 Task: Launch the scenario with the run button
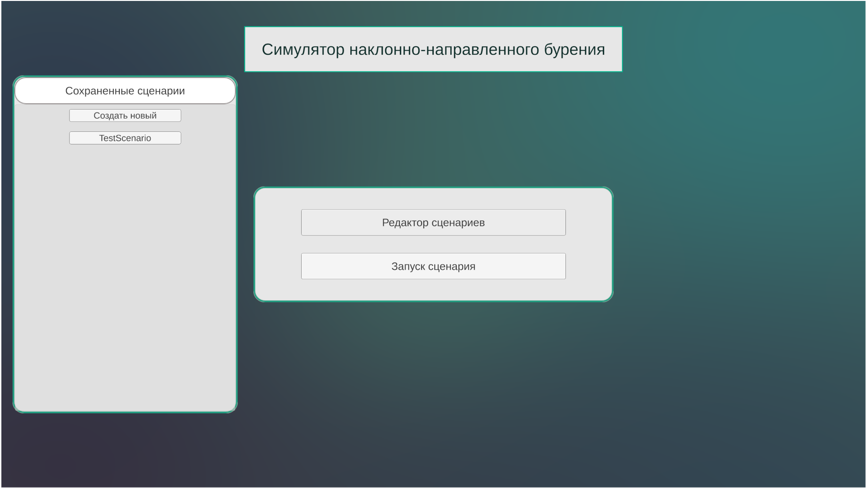click(x=433, y=266)
